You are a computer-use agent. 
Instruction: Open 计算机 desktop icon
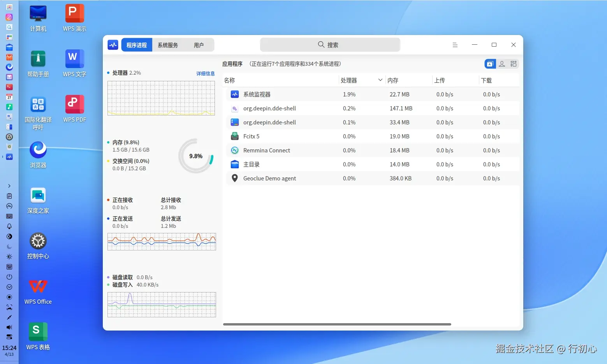click(38, 18)
